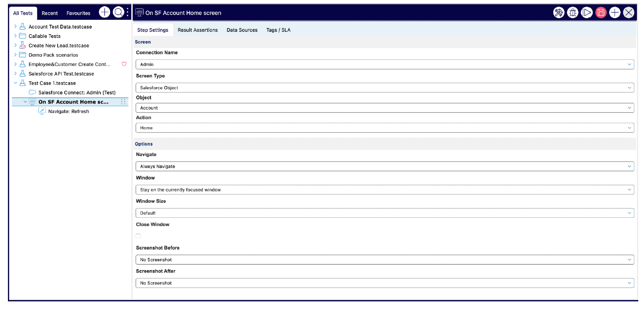Expand Employee&Customer Create Cont... test
The height and width of the screenshot is (315, 644).
point(16,64)
